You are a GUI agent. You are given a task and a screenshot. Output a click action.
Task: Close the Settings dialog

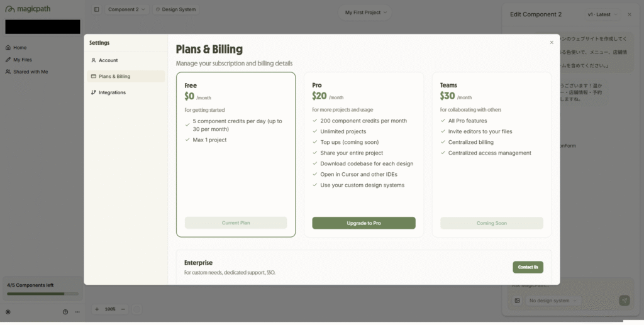pyautogui.click(x=552, y=42)
